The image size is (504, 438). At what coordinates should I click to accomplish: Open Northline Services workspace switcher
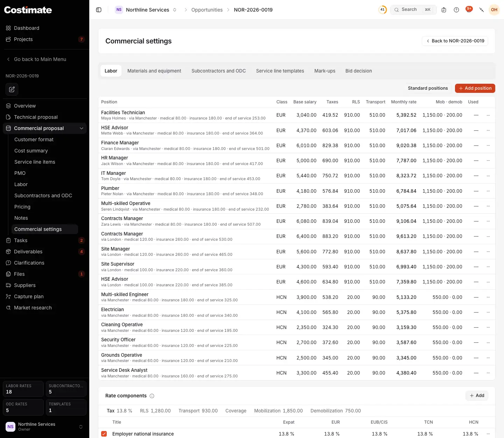146,10
